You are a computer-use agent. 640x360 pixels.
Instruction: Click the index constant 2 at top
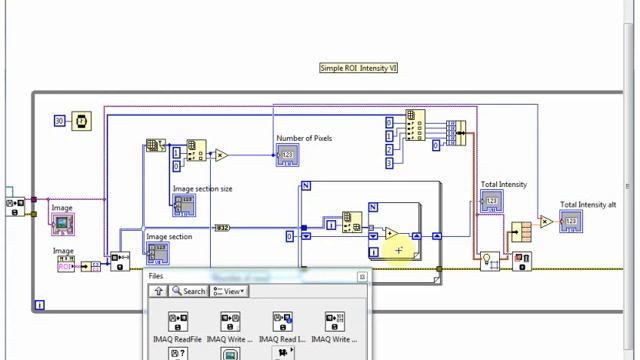[x=389, y=150]
